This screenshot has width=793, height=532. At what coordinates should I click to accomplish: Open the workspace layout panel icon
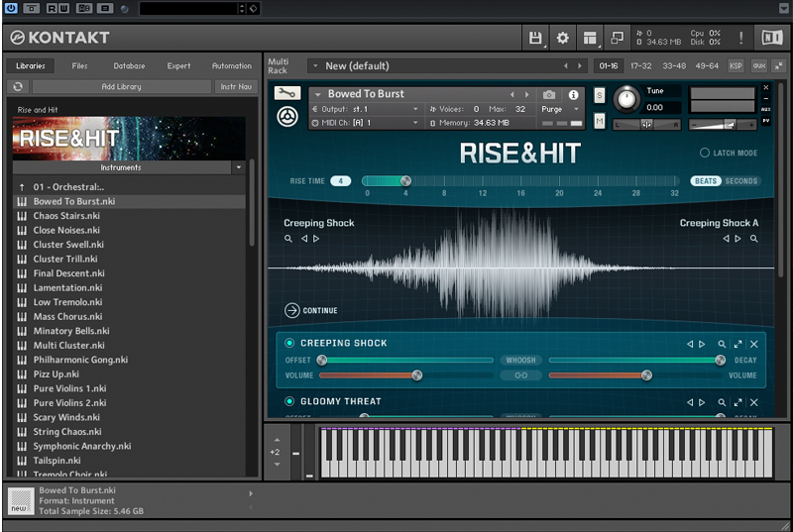[590, 38]
